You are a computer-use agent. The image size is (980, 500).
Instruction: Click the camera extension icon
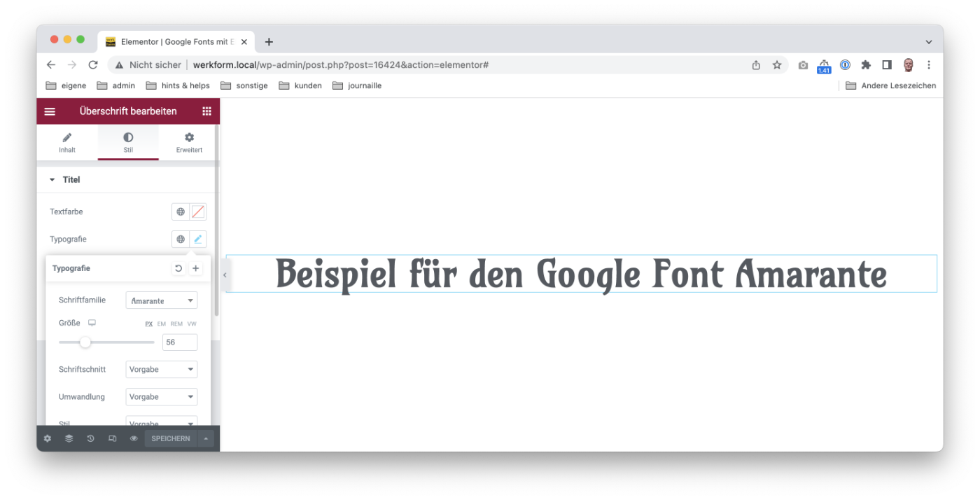[x=803, y=65]
